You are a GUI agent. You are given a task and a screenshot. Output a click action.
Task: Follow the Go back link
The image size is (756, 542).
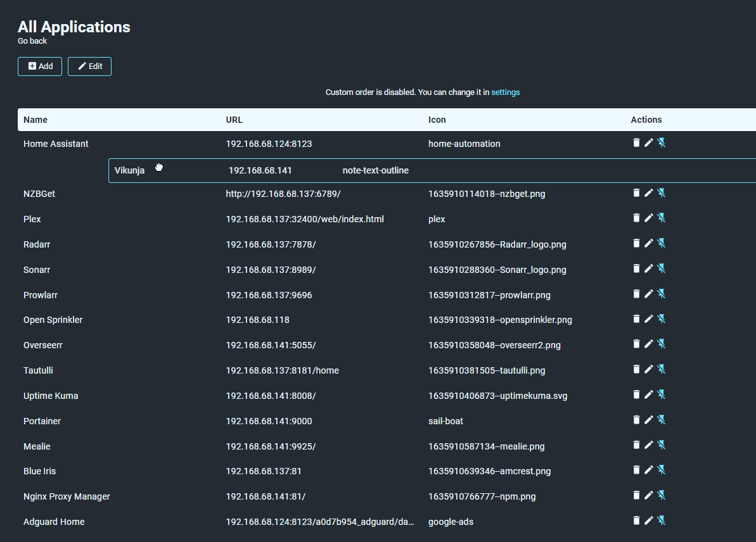[32, 41]
